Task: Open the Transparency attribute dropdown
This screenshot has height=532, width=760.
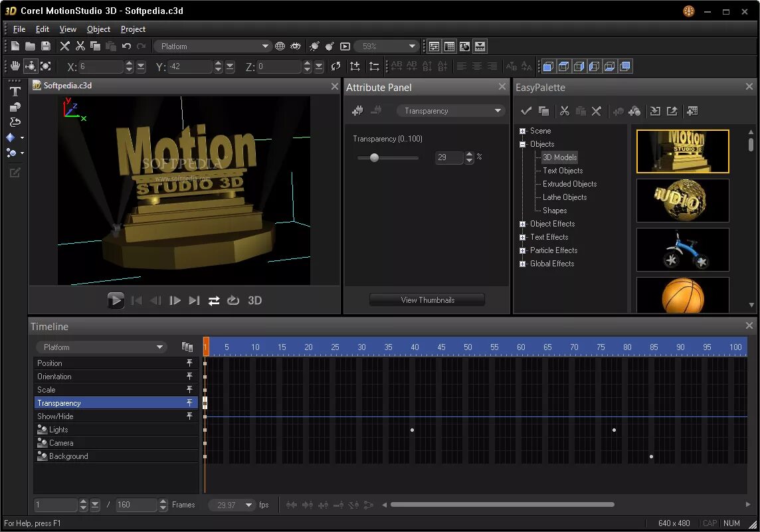Action: [x=451, y=111]
